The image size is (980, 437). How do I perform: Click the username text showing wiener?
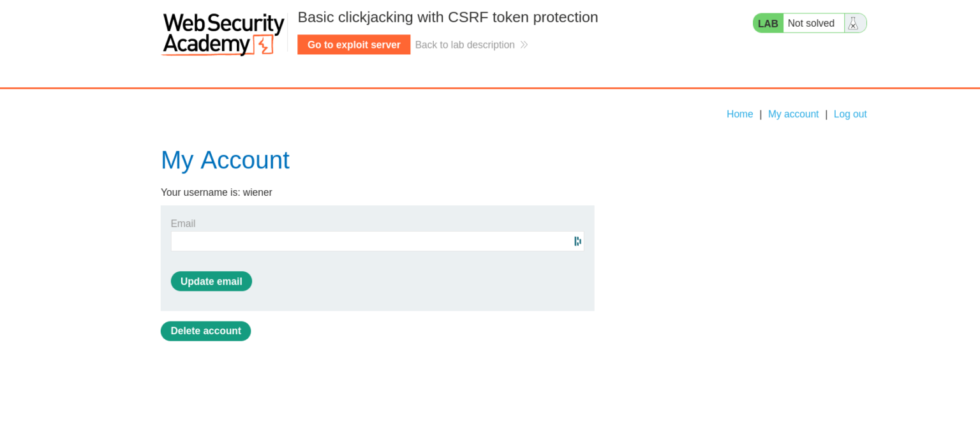216,192
